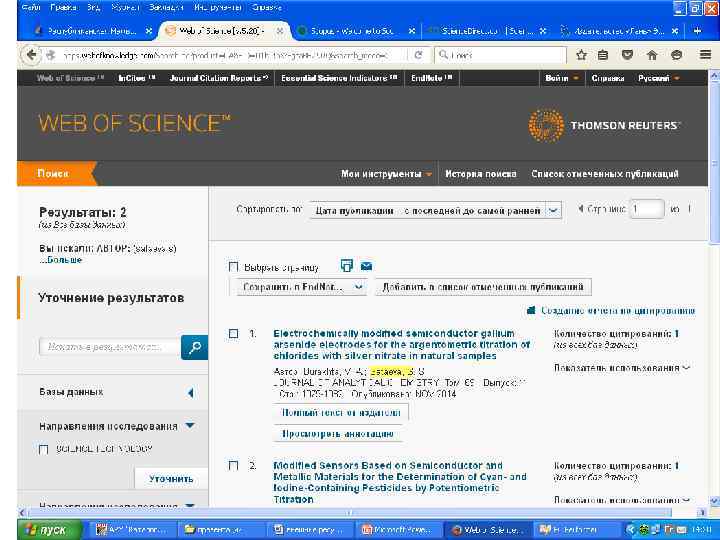Click the browser search box
The width and height of the screenshot is (720, 540).
coord(500,55)
